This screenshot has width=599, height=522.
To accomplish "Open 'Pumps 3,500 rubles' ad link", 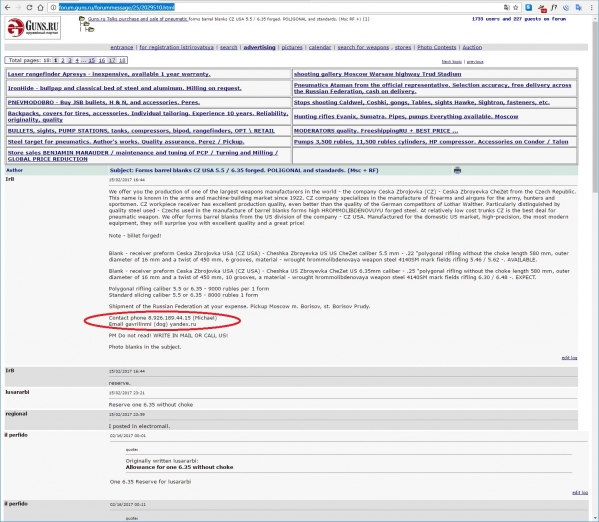I will point(431,142).
